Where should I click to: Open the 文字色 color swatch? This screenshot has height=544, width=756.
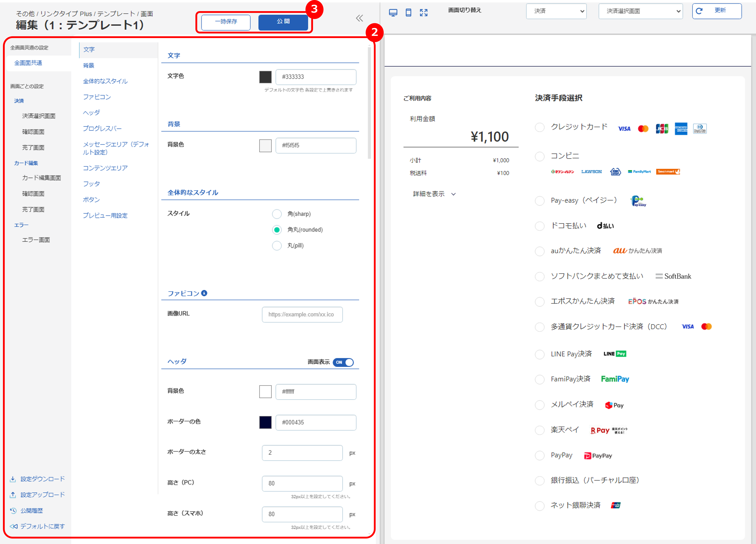(x=265, y=77)
